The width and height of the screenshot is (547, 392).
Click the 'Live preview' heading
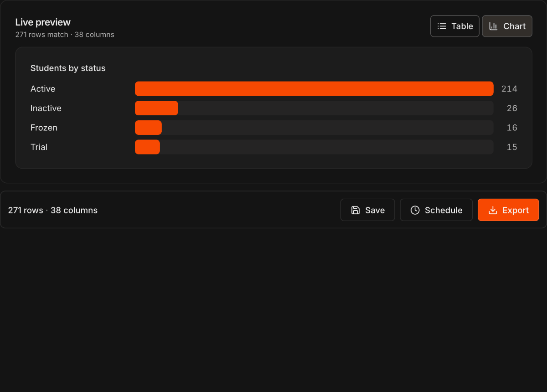tap(43, 22)
